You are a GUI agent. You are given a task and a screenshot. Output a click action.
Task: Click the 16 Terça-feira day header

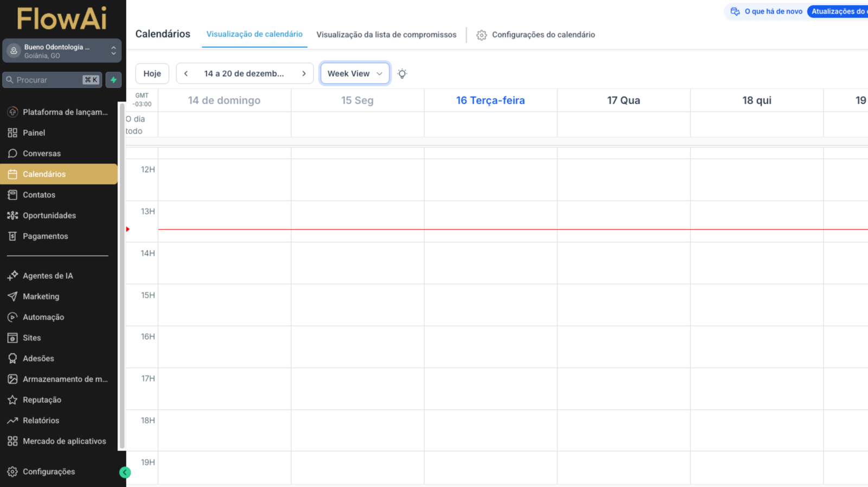click(x=490, y=100)
